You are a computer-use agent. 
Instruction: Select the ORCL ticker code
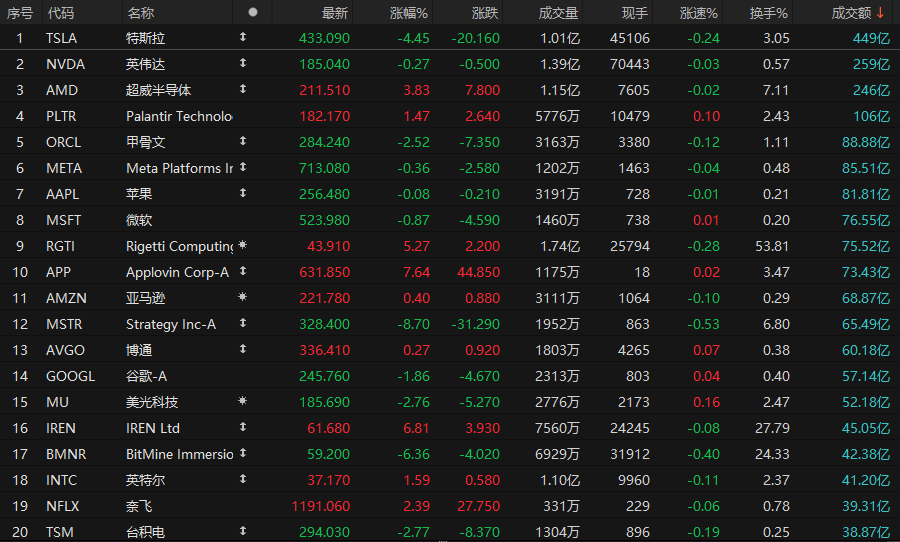coord(64,142)
